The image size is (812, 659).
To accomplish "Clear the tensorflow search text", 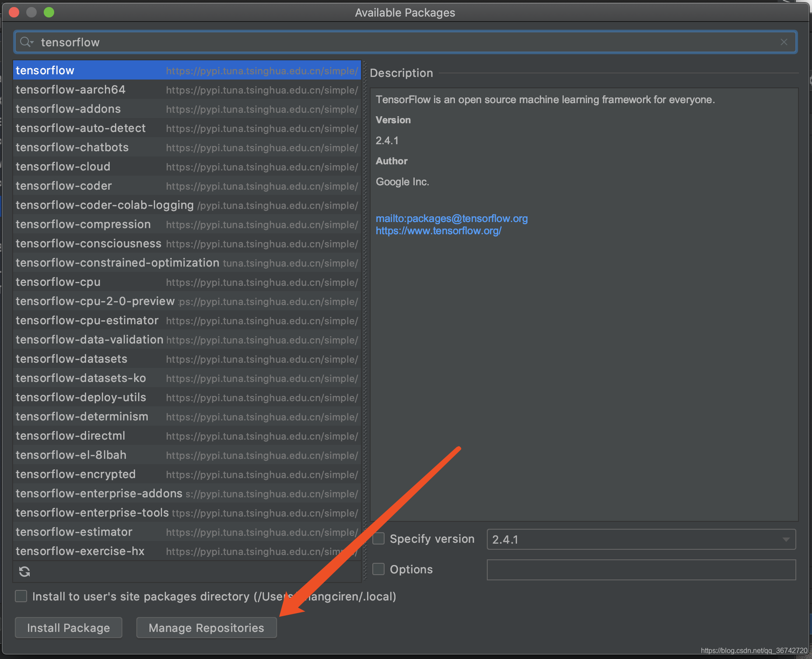I will [x=784, y=42].
